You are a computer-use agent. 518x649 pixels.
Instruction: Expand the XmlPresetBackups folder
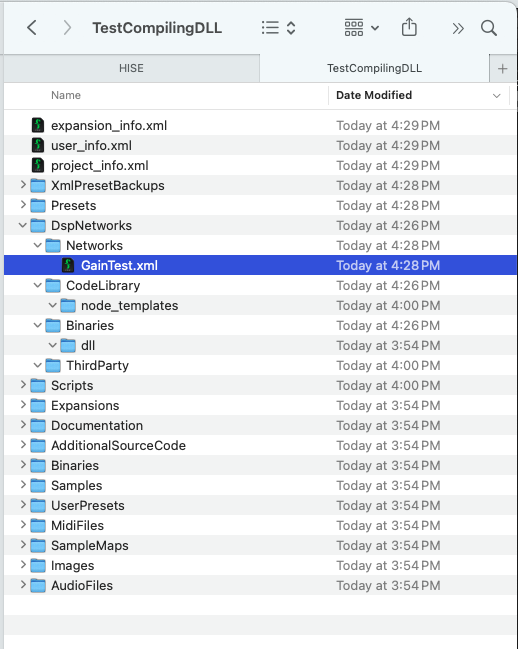pyautogui.click(x=23, y=185)
